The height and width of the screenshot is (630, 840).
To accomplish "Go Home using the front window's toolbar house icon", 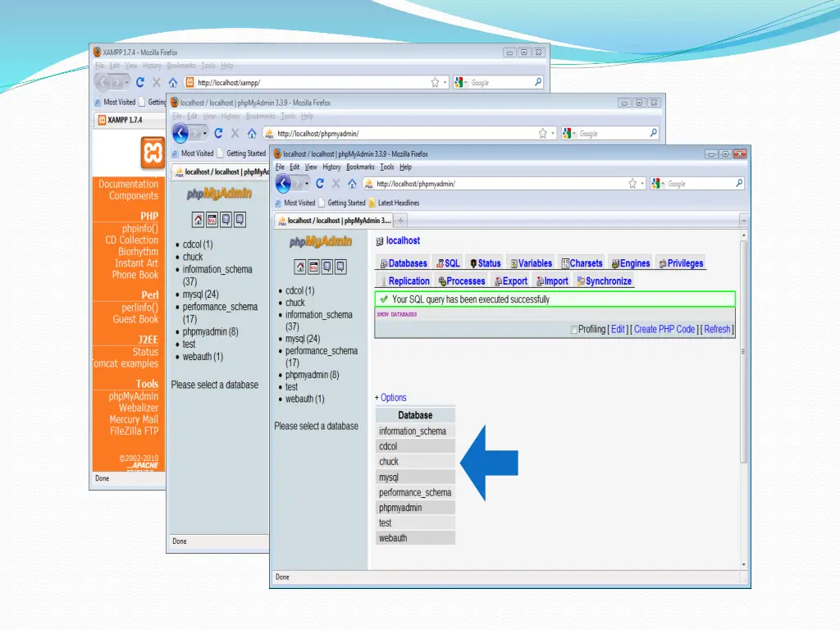I will click(x=352, y=184).
